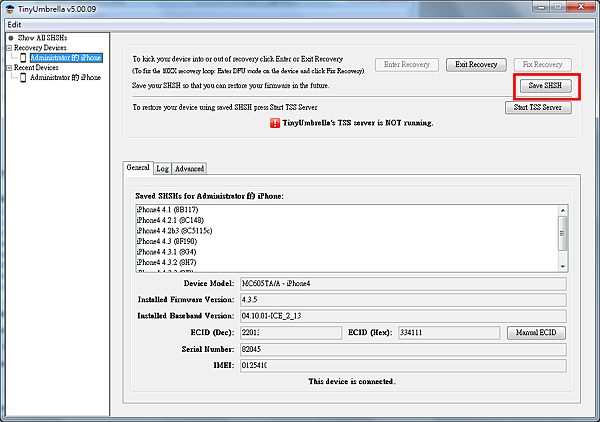Screen dimensions: 600x422
Task: Click the Device Model field
Action: (403, 284)
